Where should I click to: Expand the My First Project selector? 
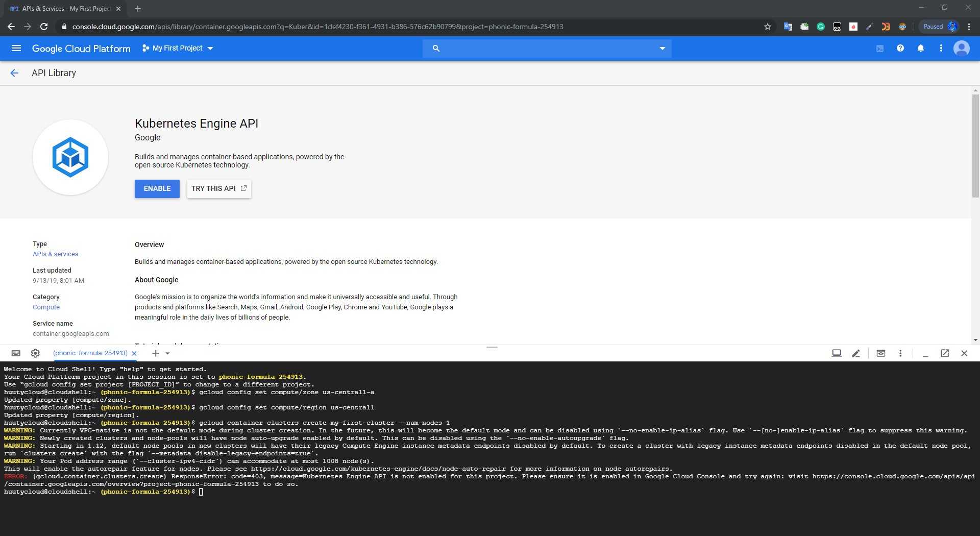coord(178,48)
